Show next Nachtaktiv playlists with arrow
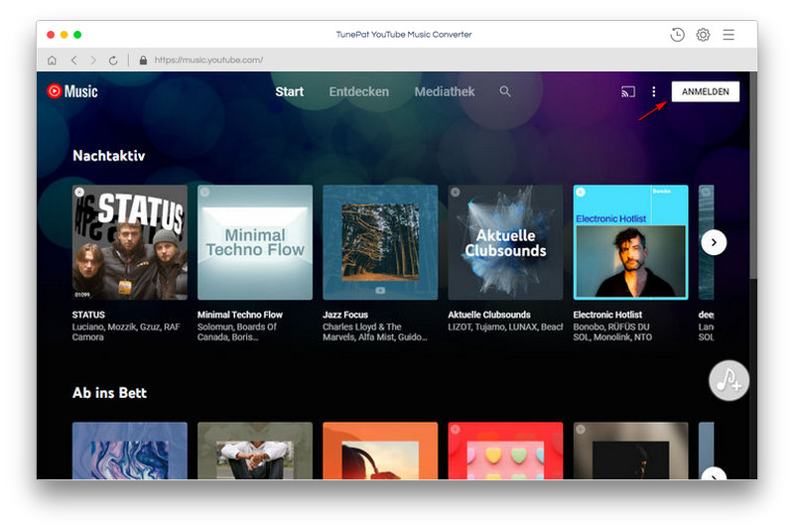 point(714,242)
